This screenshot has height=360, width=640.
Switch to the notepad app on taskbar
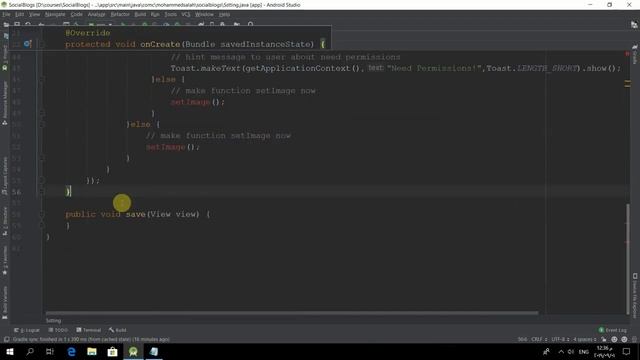pyautogui.click(x=154, y=351)
